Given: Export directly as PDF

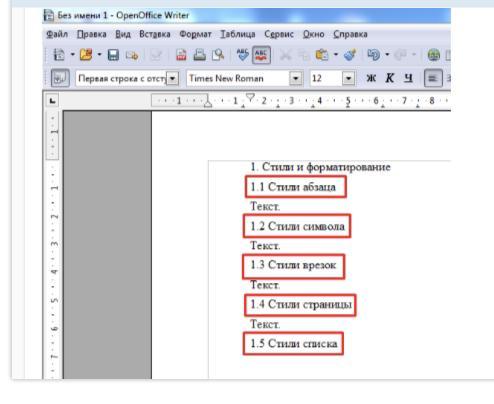Looking at the screenshot, I should pyautogui.click(x=181, y=55).
